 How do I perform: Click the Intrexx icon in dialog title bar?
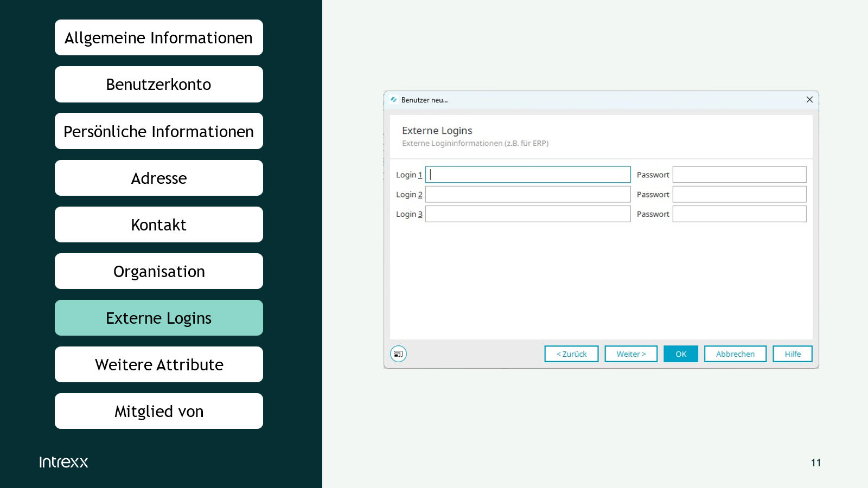394,100
